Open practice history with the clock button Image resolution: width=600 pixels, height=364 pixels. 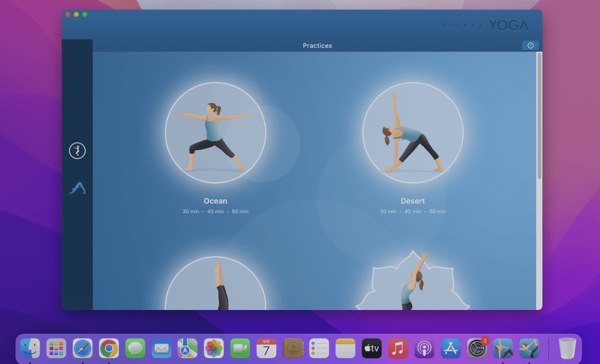click(530, 45)
